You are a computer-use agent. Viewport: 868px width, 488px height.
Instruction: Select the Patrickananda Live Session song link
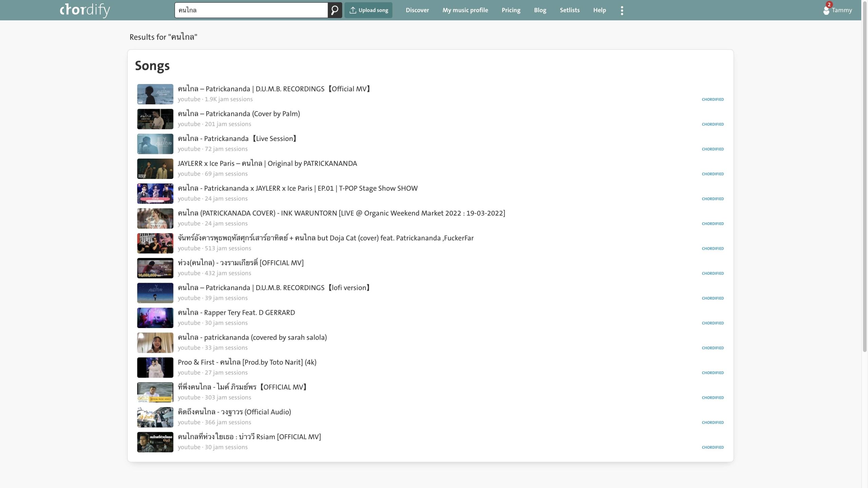click(238, 139)
